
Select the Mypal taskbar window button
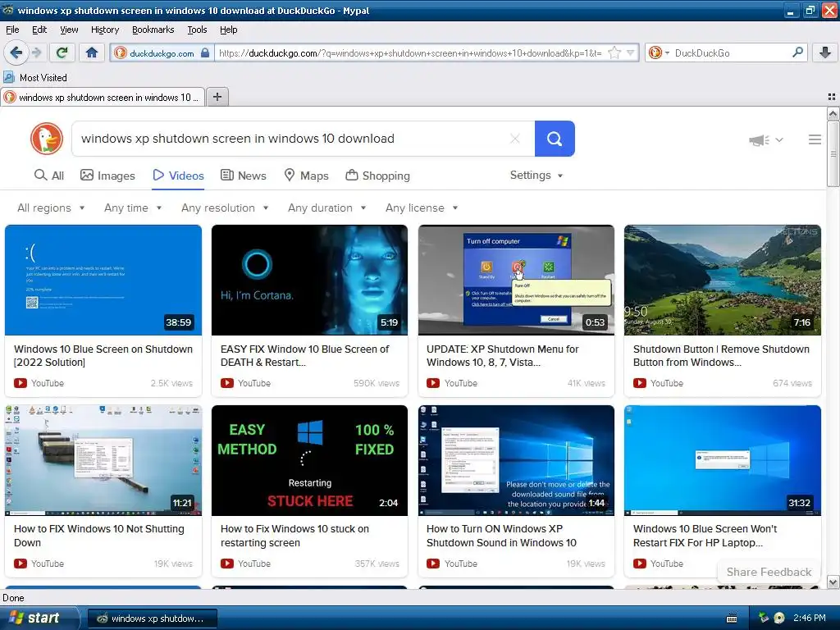152,619
